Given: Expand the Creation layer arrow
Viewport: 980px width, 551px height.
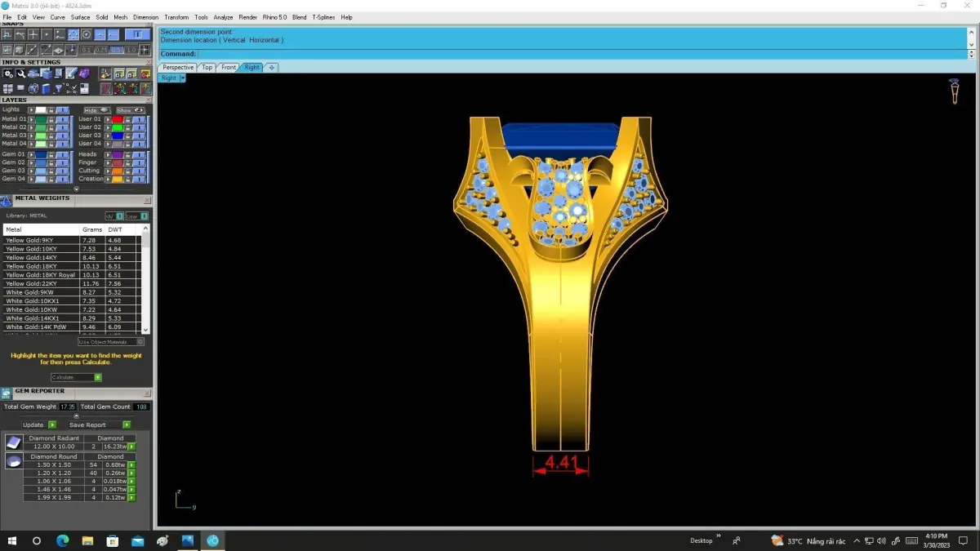Looking at the screenshot, I should click(108, 179).
